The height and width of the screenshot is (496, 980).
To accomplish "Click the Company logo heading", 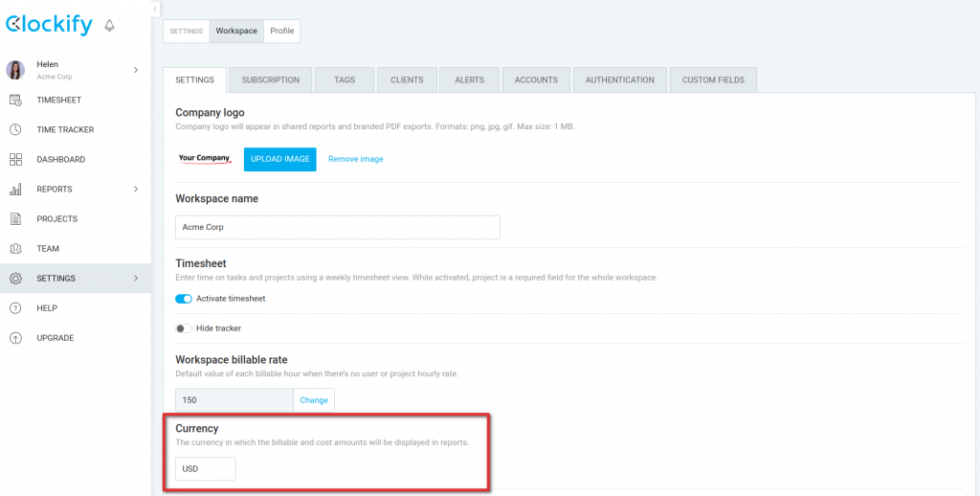I will click(x=210, y=113).
